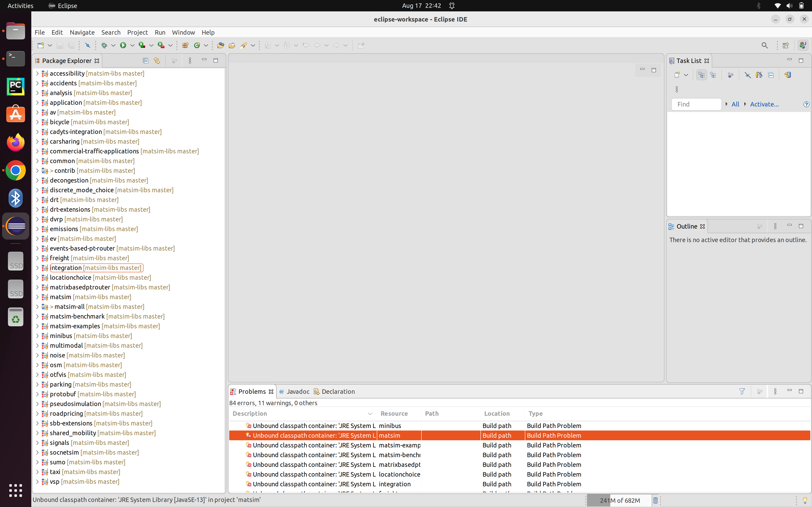The height and width of the screenshot is (507, 812).
Task: Open Search using the magnifier icon
Action: click(x=765, y=45)
